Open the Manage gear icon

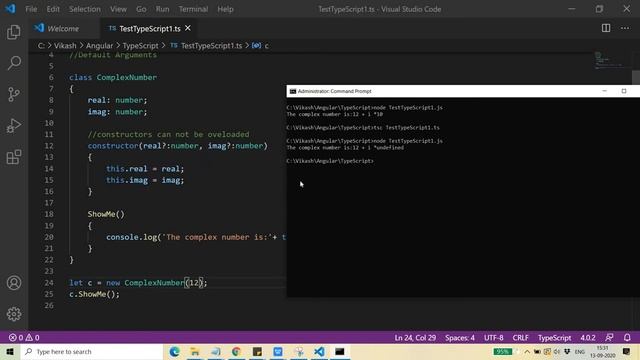click(x=14, y=314)
